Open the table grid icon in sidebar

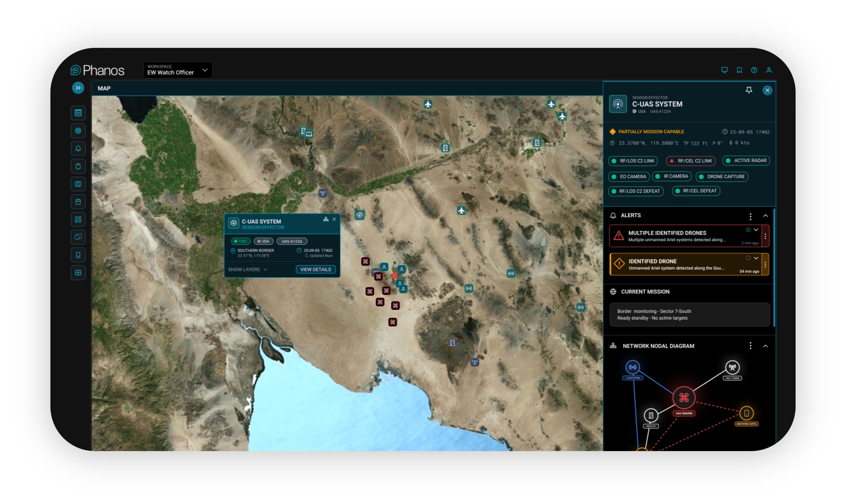coord(78,273)
